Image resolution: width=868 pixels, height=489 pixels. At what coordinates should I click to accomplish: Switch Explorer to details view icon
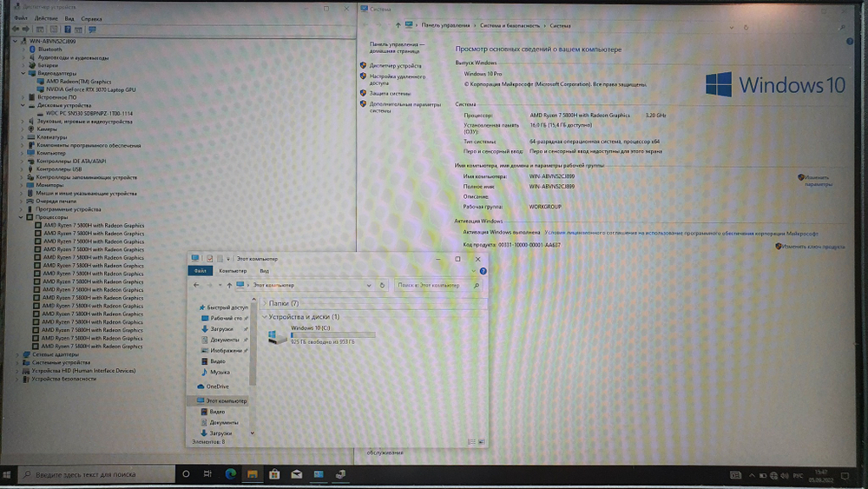(x=471, y=441)
